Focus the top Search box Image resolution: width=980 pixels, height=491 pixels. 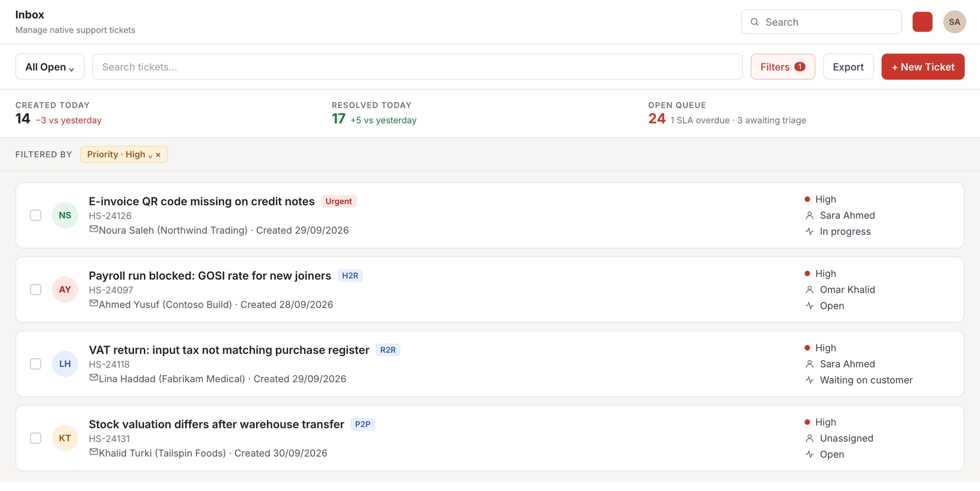(821, 22)
